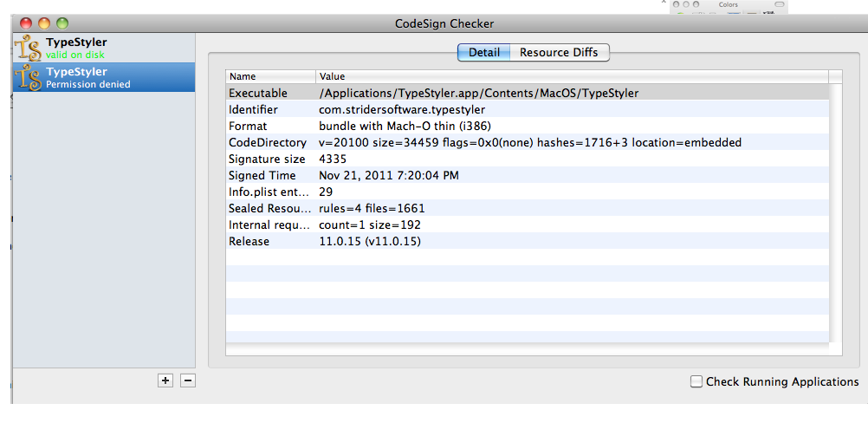The image size is (868, 423).
Task: Select the TypeStyler entry with Permission denied
Action: tap(104, 77)
